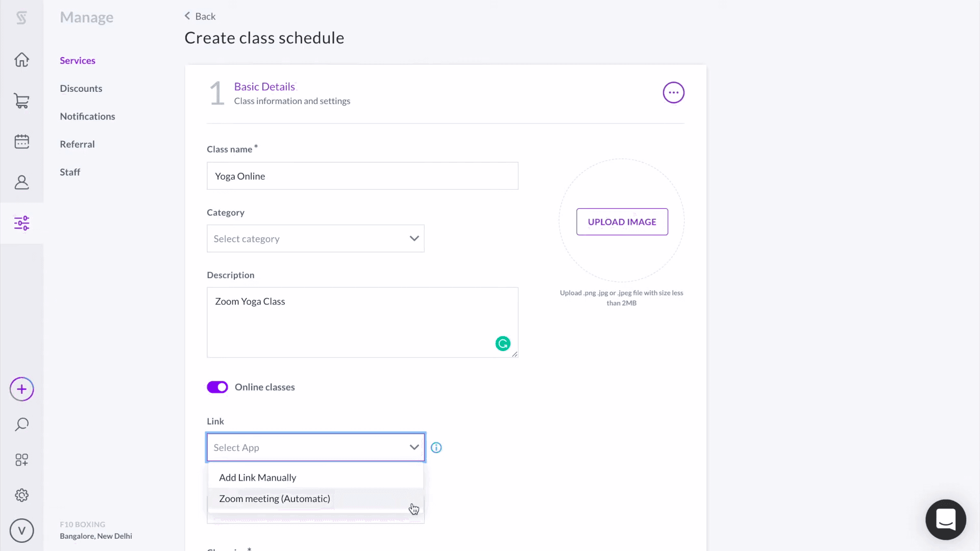Click the Class name input field
Image resolution: width=980 pixels, height=551 pixels.
(362, 176)
